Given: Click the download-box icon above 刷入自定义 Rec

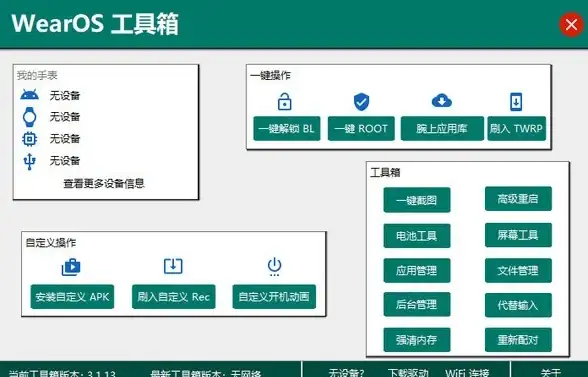Looking at the screenshot, I should [x=173, y=266].
